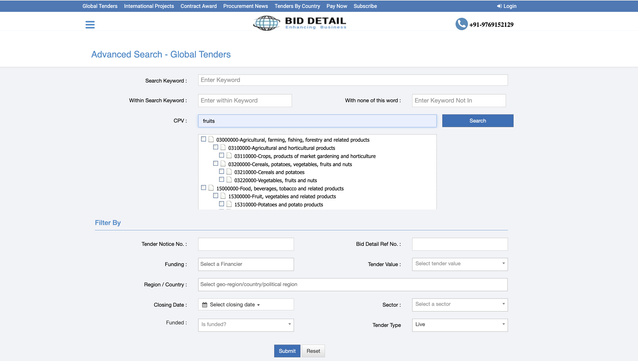
Task: Select '03220000-Vegetables, fruits and nuts' tree row text
Action: (x=275, y=180)
